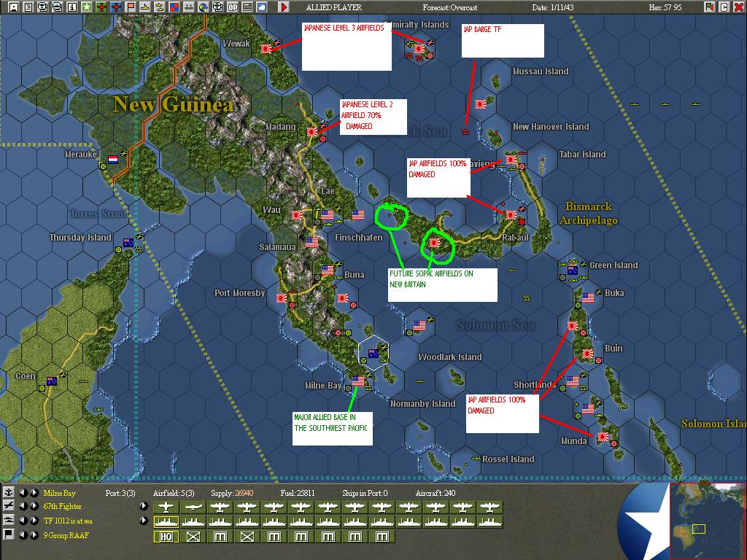747x560 pixels.
Task: Select the US flag base near Woodlark Island
Action: pyautogui.click(x=419, y=325)
